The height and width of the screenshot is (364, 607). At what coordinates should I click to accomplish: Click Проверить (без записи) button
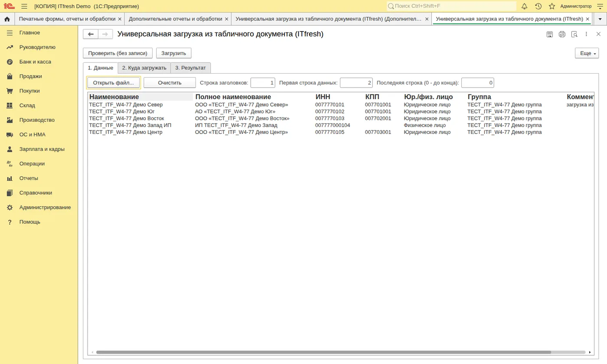(118, 53)
